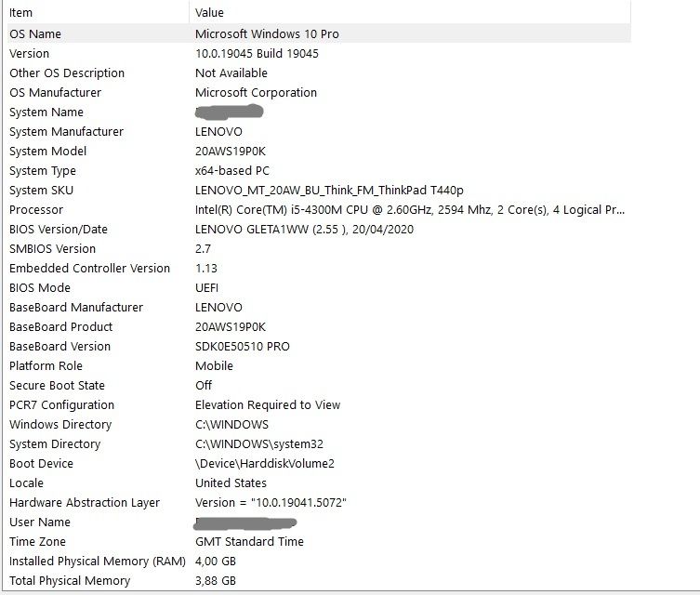Click the Value column header
The image size is (700, 595).
point(209,12)
